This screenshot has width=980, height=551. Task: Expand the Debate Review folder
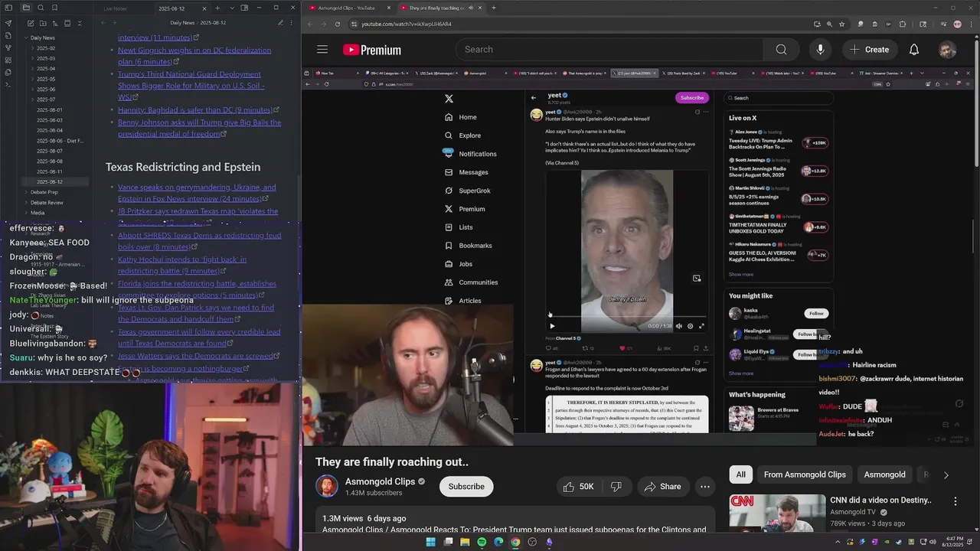[x=47, y=203]
